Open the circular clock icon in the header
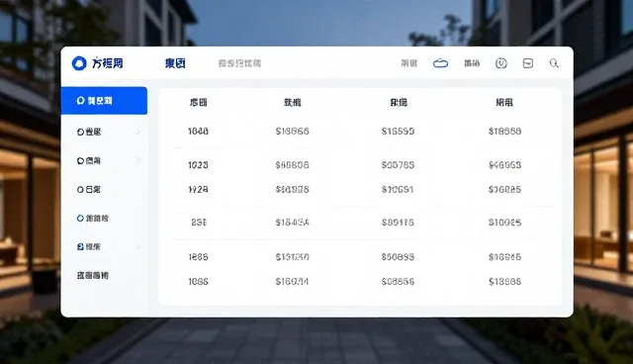Screen dimensions: 633x364 pos(501,63)
